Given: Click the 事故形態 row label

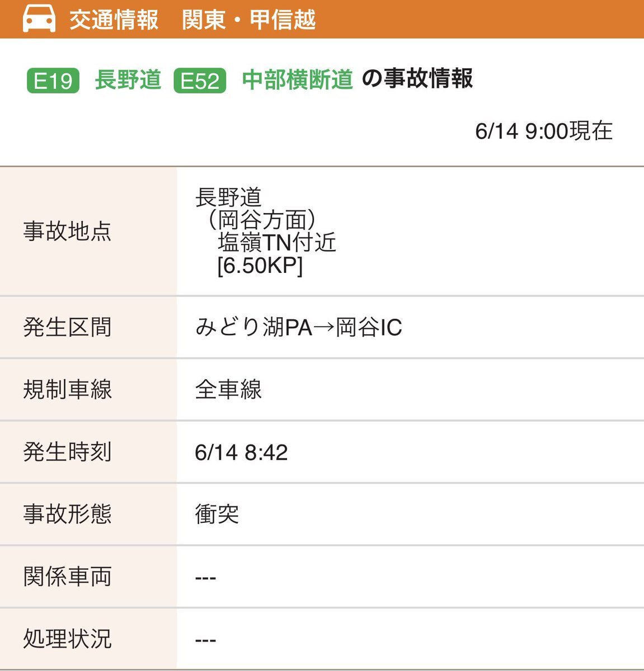Looking at the screenshot, I should tap(67, 514).
